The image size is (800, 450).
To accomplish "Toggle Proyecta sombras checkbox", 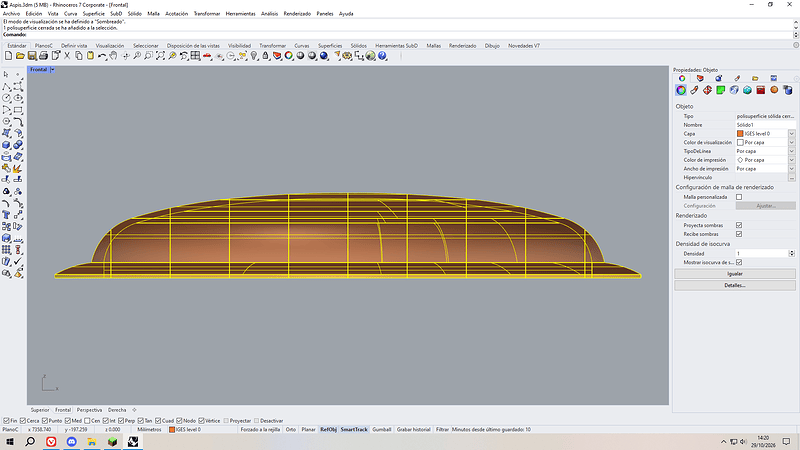I will click(739, 225).
